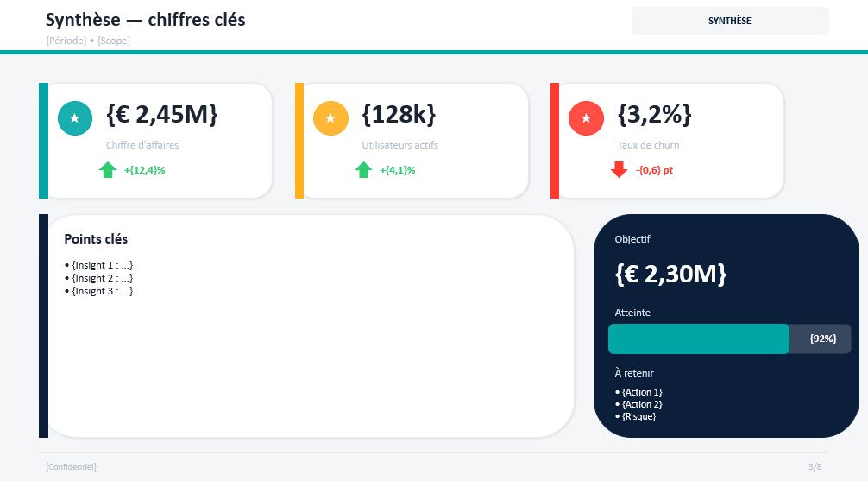Click the Synthèse — chiffres clés title

tap(145, 20)
